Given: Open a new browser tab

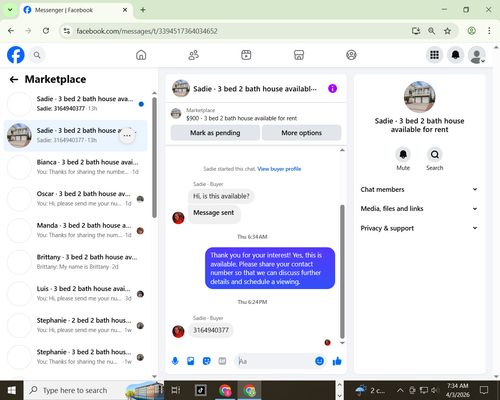Looking at the screenshot, I should [143, 10].
